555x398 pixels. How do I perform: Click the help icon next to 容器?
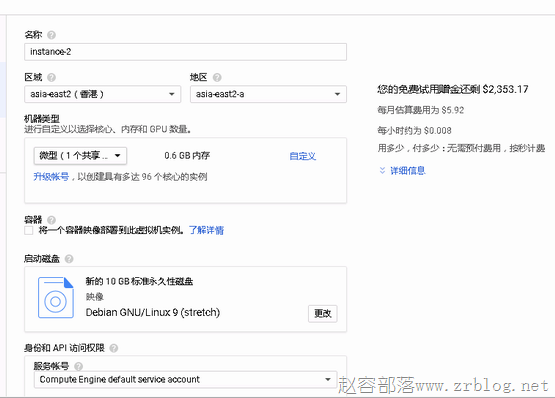pos(51,220)
